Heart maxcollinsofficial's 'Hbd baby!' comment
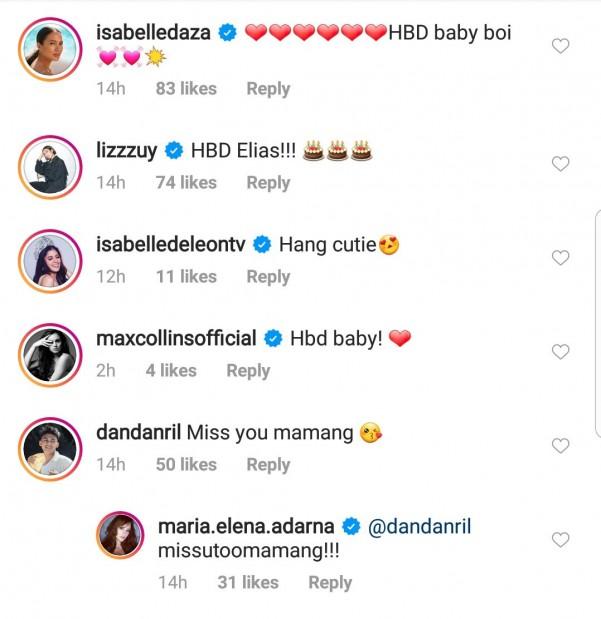 pyautogui.click(x=561, y=352)
